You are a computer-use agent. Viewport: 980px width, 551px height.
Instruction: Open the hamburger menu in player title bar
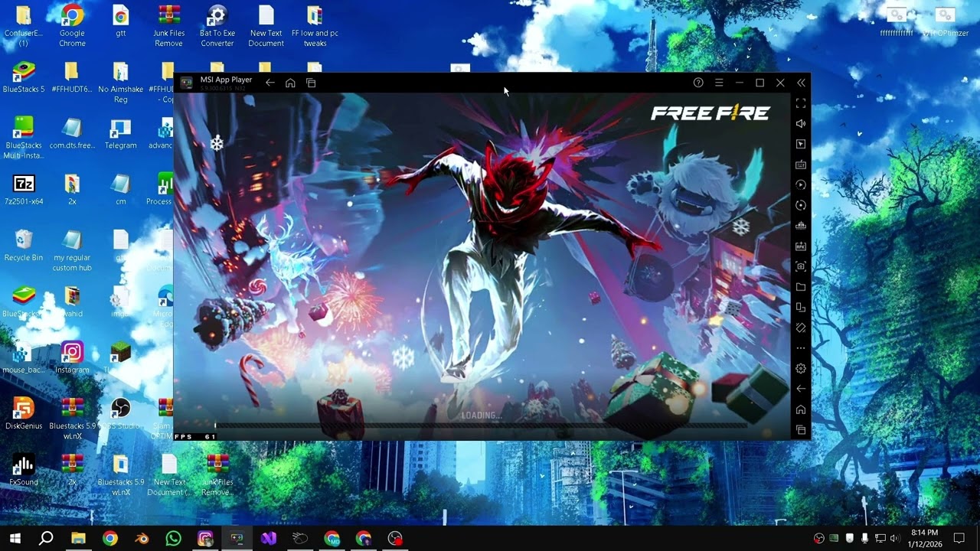719,83
